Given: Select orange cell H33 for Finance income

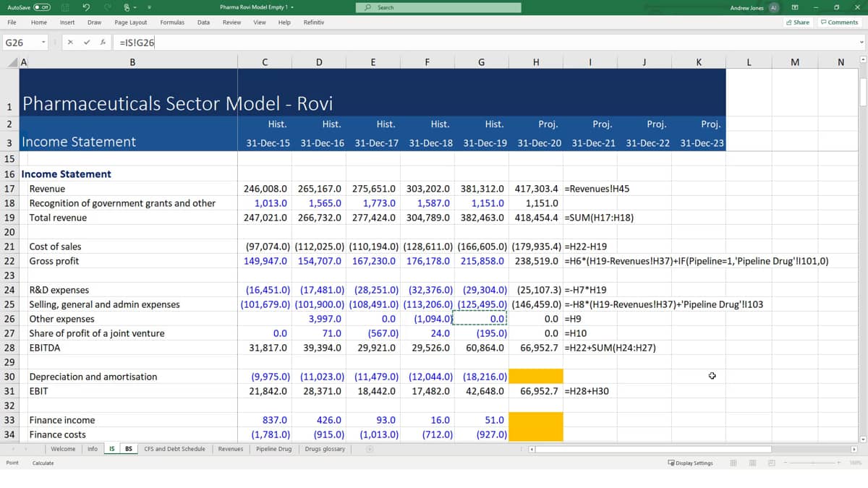Looking at the screenshot, I should 536,419.
